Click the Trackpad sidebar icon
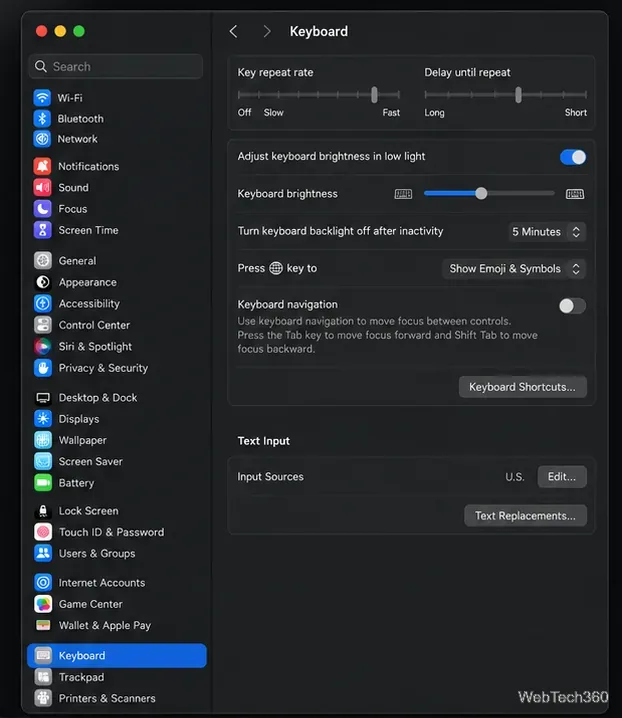The height and width of the screenshot is (718, 622). 43,677
